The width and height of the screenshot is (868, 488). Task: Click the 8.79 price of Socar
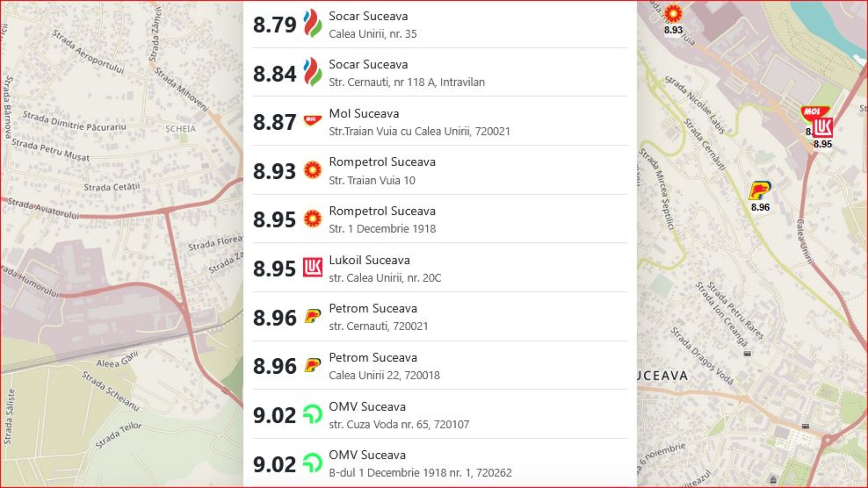[x=274, y=25]
